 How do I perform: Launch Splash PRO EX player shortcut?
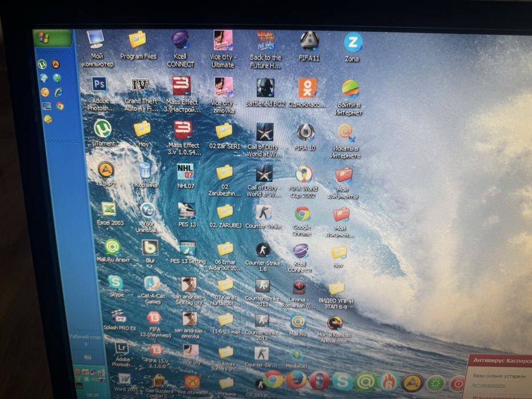coord(119,320)
